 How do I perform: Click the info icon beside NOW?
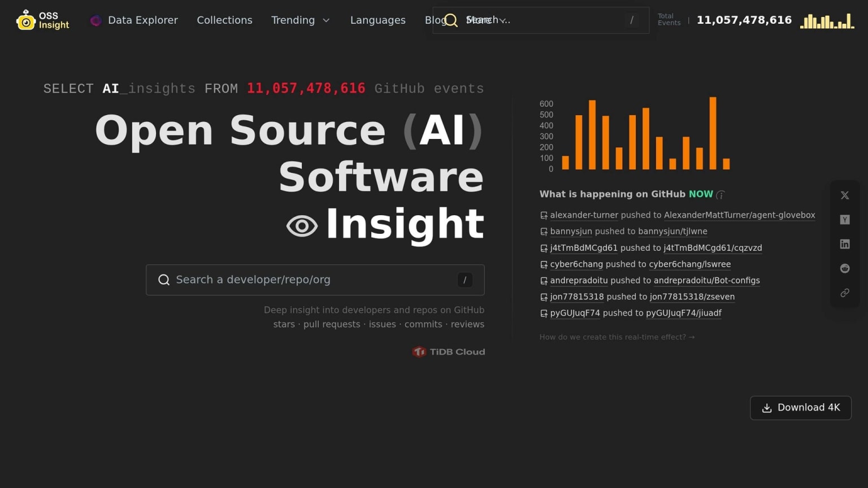coord(721,195)
